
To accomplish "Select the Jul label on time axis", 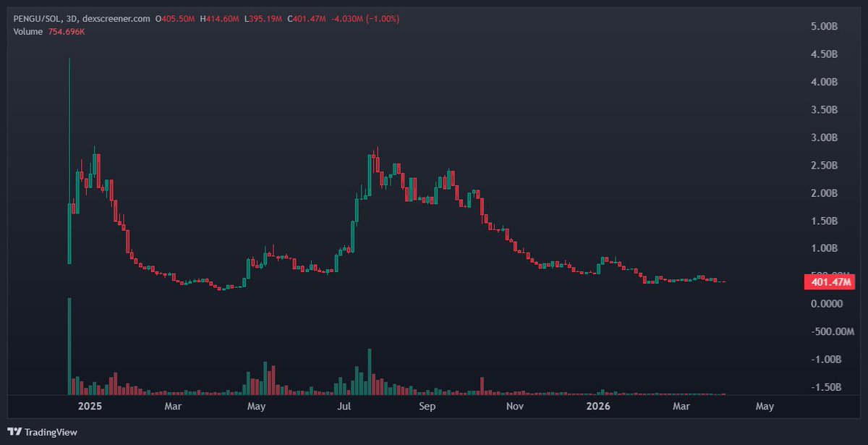I will (344, 407).
